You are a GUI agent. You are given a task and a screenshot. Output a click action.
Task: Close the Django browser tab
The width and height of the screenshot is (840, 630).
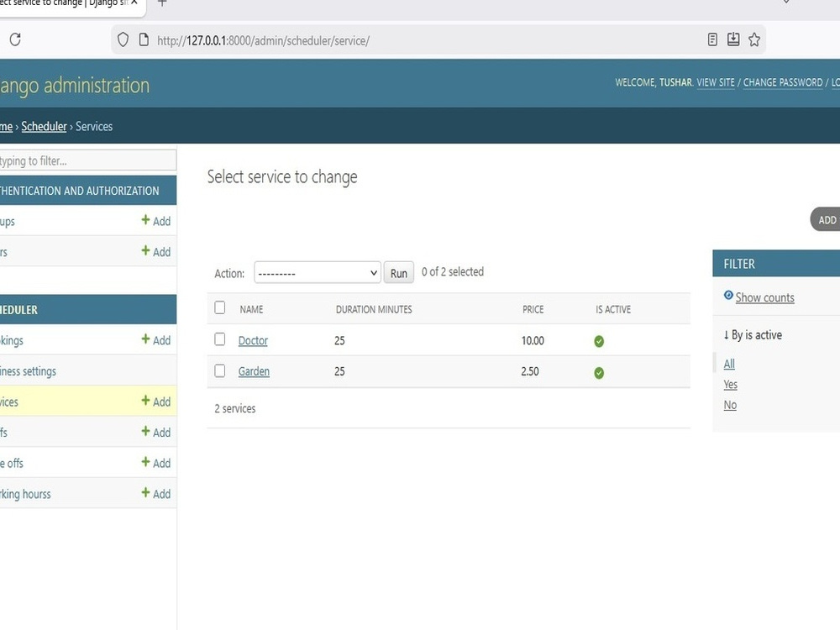tap(134, 3)
